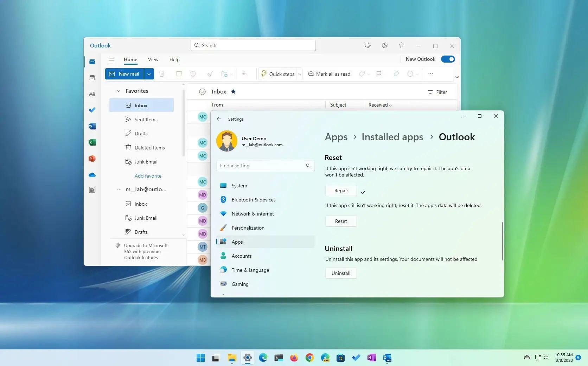Image resolution: width=588 pixels, height=366 pixels.
Task: Click the Repair button
Action: 341,191
